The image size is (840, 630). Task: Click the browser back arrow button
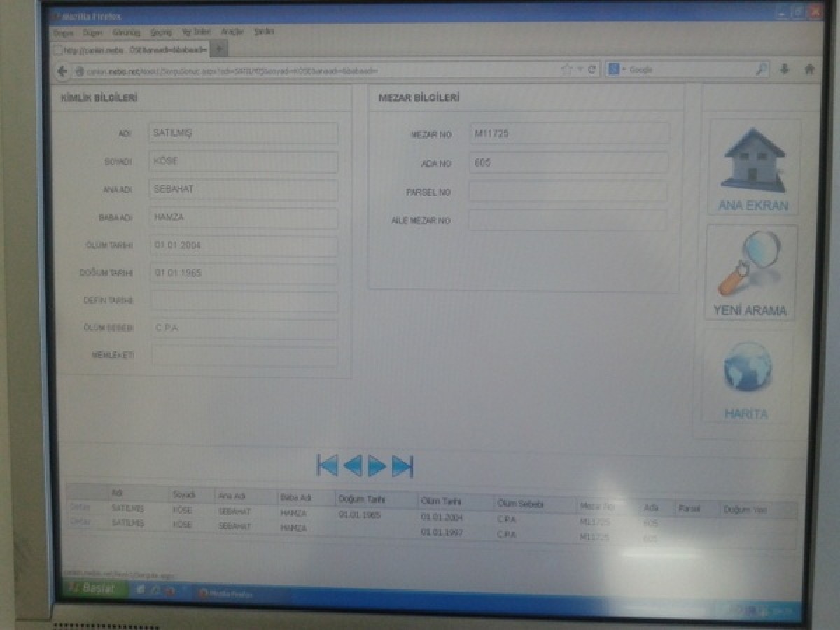click(62, 71)
